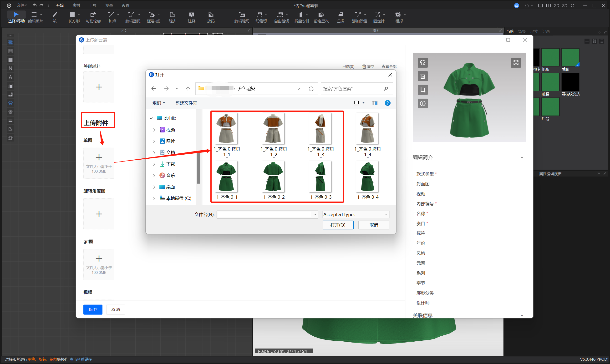Click the blue 保存 button
610x364 pixels.
point(93,309)
